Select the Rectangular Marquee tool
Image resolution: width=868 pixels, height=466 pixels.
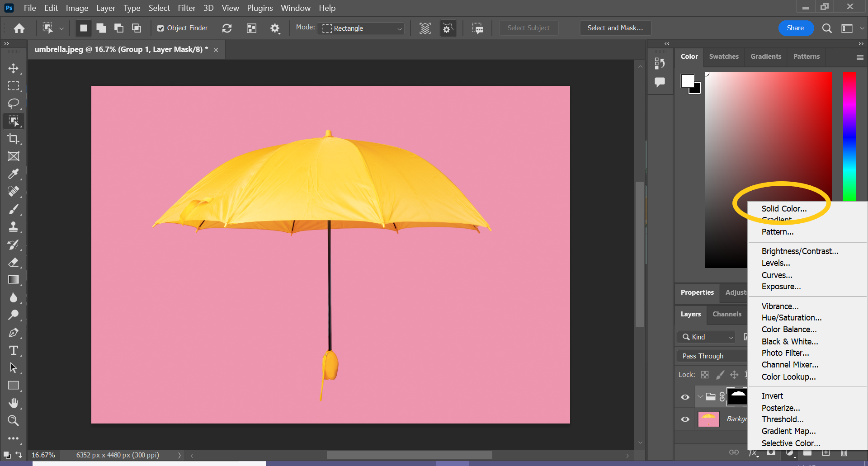[14, 86]
